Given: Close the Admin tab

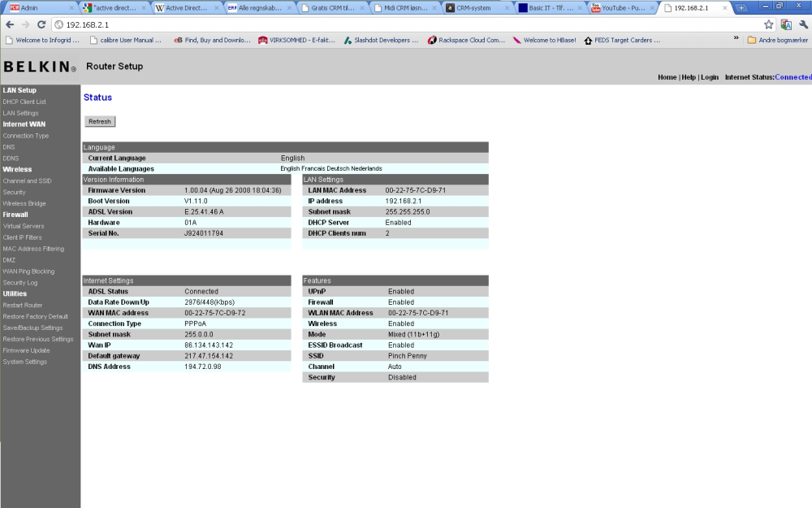Looking at the screenshot, I should [x=71, y=8].
